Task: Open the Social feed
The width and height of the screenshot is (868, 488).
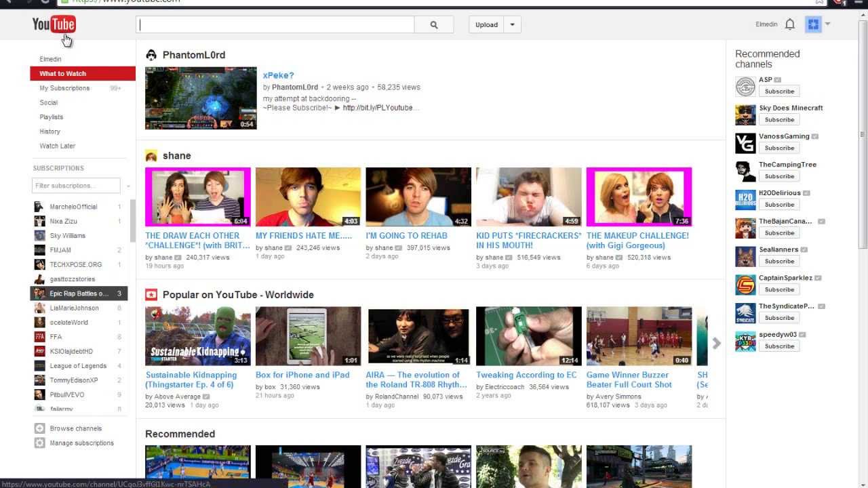Action: 48,102
